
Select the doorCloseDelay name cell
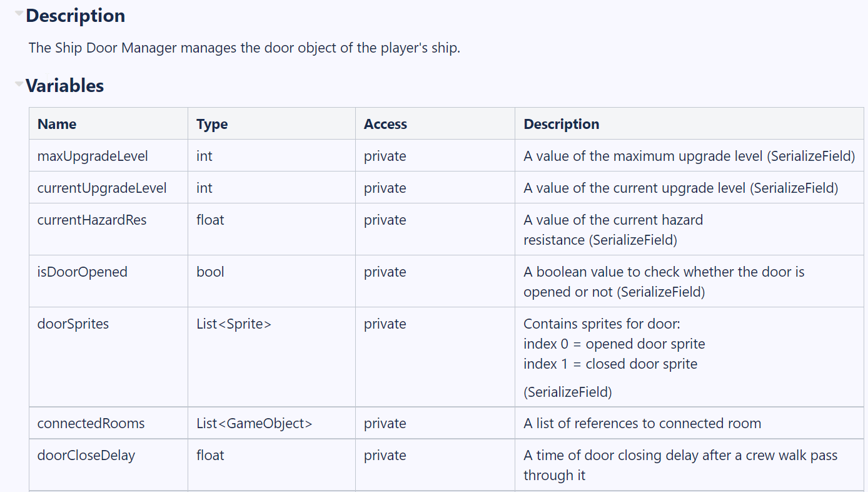coord(108,465)
